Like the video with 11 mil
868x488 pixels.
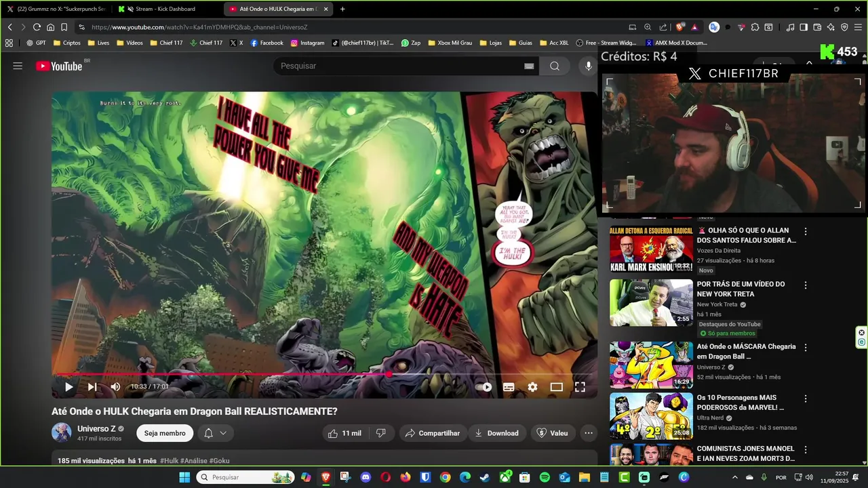tap(344, 433)
